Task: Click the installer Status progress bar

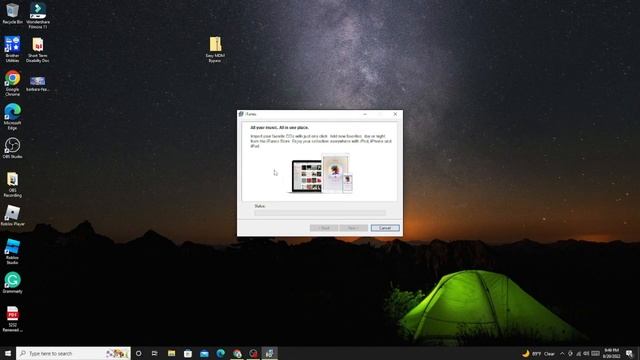Action: click(x=320, y=213)
